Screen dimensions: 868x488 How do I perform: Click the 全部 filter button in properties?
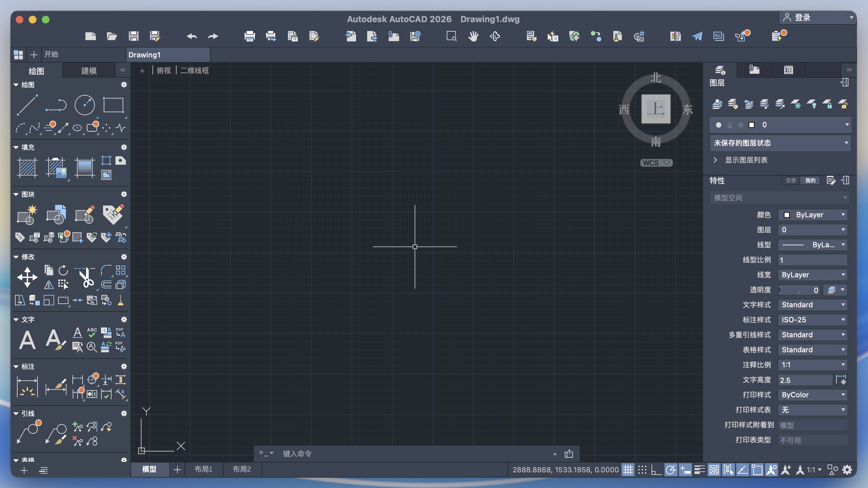tap(790, 181)
